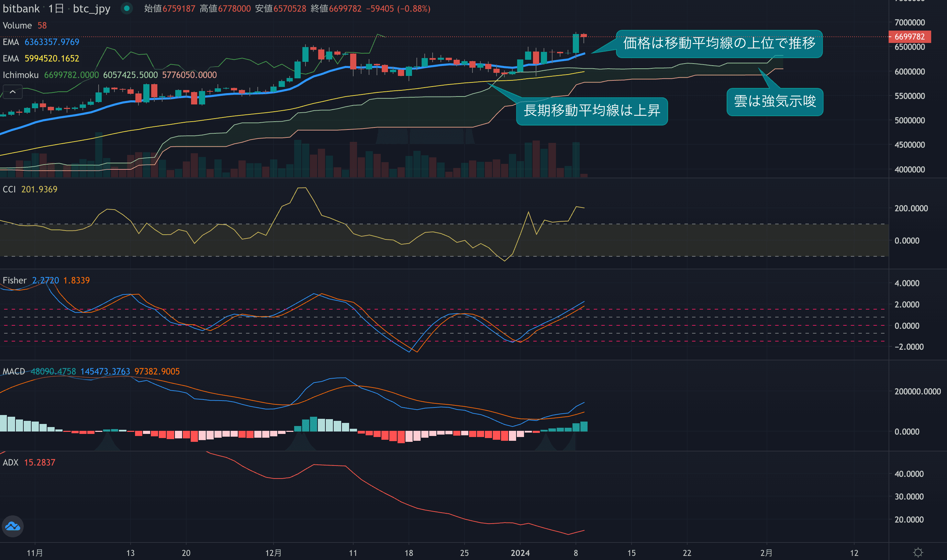Click the 2024 label on time axis
The width and height of the screenshot is (947, 560).
pyautogui.click(x=520, y=553)
